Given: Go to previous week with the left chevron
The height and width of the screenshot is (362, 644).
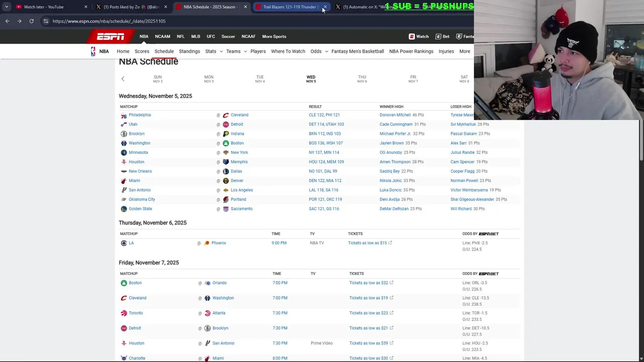Looking at the screenshot, I should (x=123, y=79).
